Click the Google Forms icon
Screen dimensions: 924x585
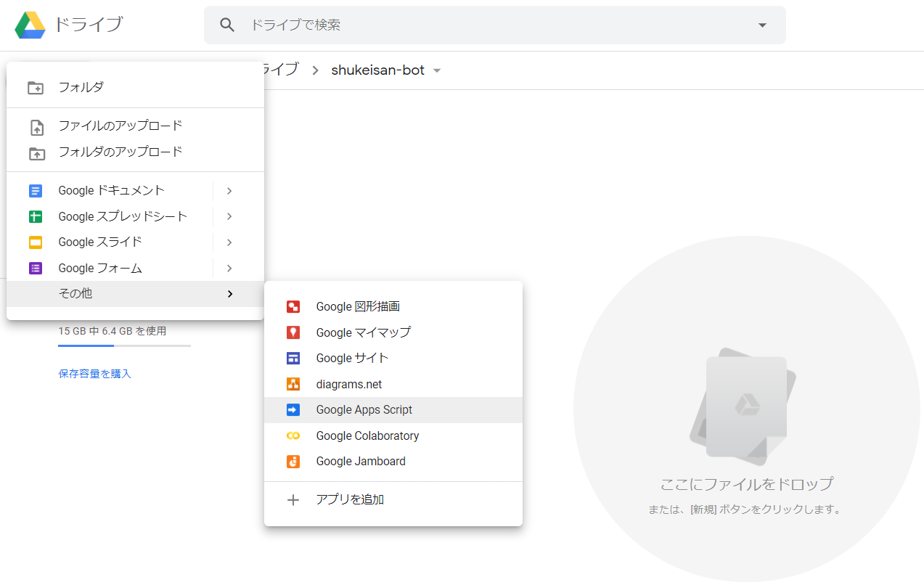36,269
